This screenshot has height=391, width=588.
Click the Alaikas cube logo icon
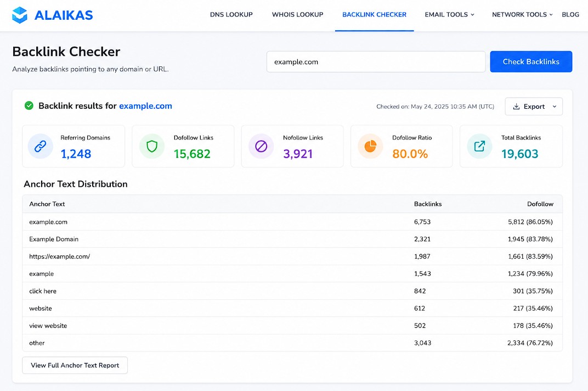[20, 15]
